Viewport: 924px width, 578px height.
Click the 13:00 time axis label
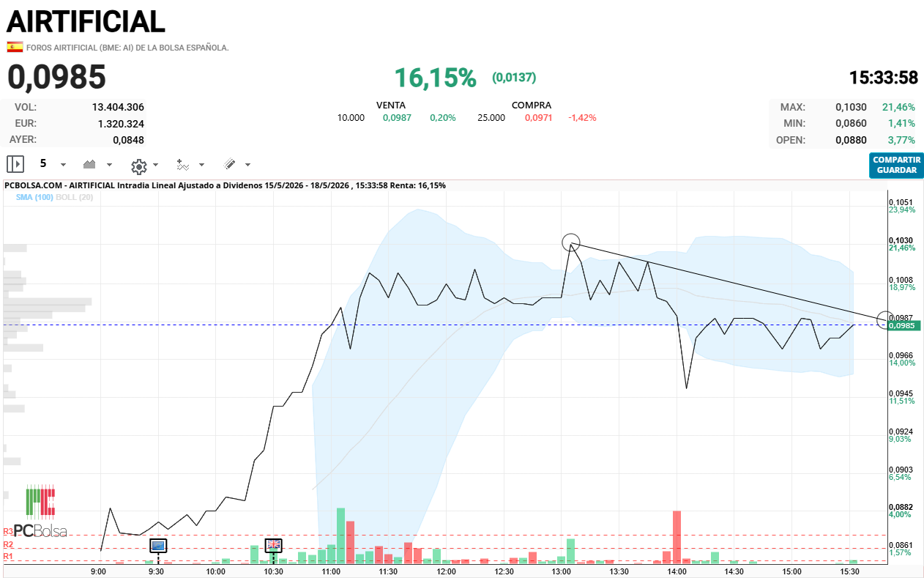click(562, 571)
